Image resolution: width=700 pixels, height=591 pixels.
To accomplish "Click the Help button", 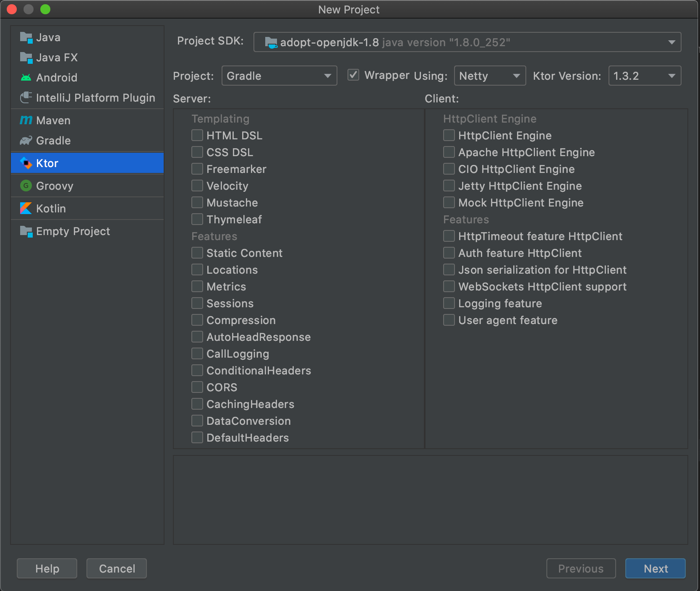I will pyautogui.click(x=47, y=568).
